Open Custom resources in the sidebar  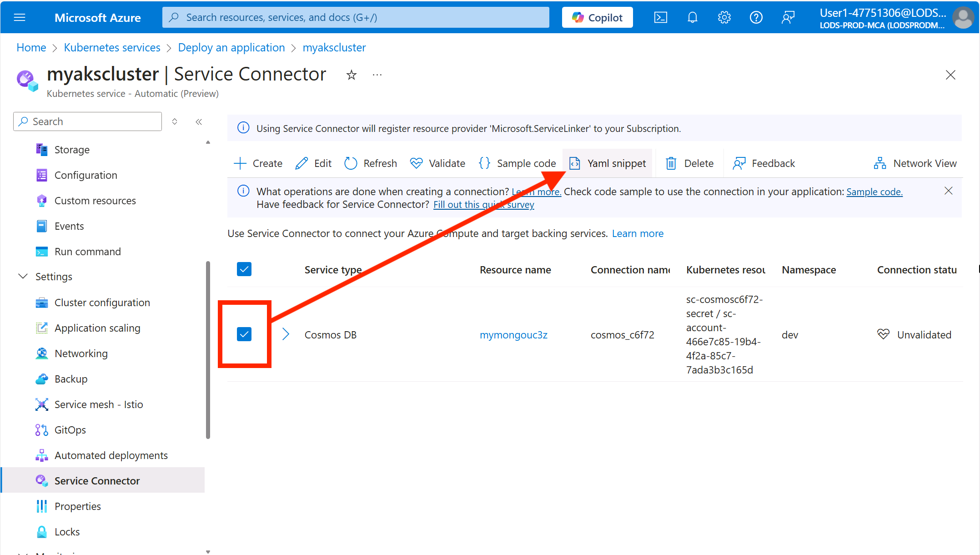click(x=95, y=201)
